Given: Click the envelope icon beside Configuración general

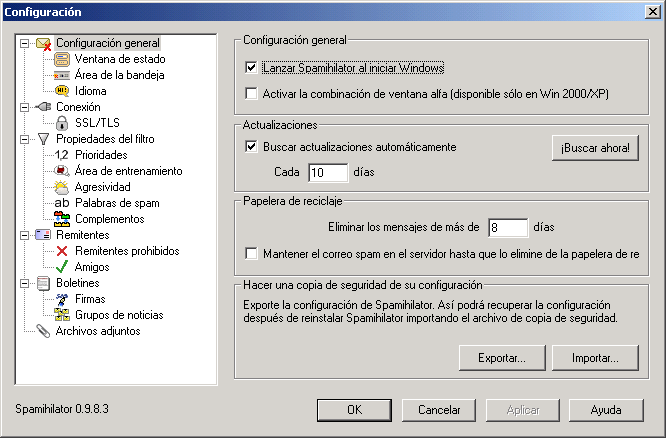Looking at the screenshot, I should 43,43.
